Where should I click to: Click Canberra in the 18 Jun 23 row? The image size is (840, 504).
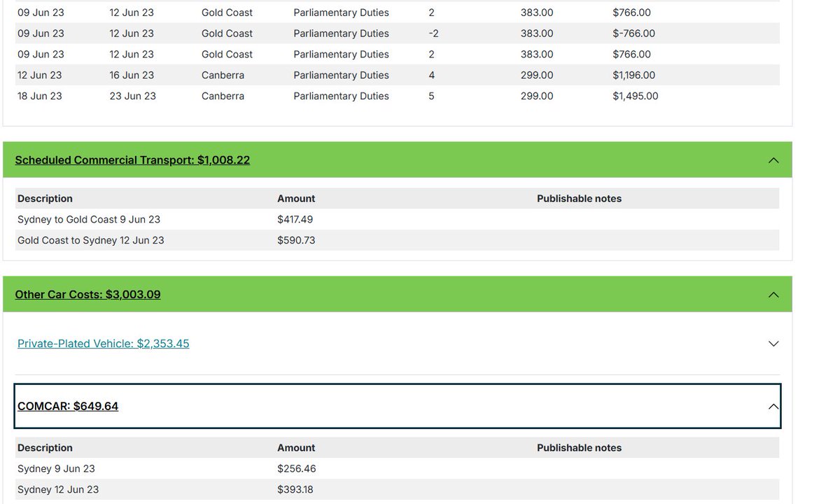[223, 96]
